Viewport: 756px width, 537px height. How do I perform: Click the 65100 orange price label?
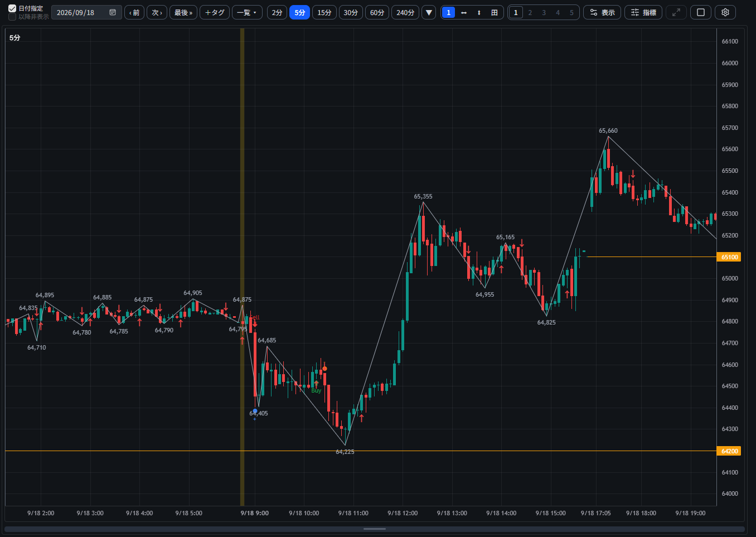coord(729,257)
